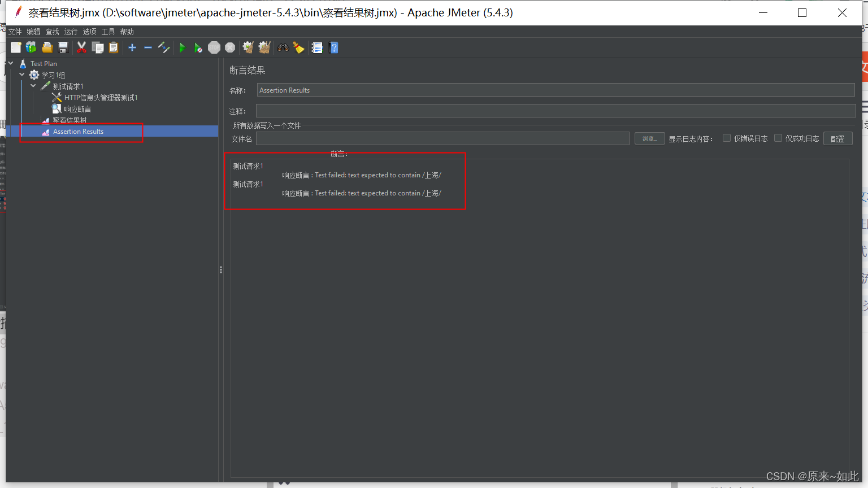
Task: Paste element using clipboard icon
Action: coord(114,47)
